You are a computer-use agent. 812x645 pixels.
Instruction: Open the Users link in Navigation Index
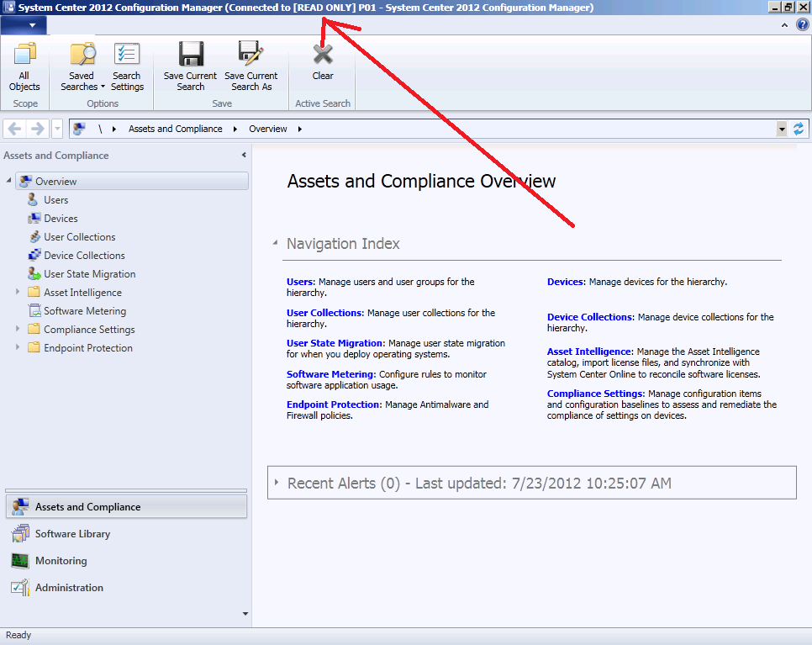click(x=300, y=282)
